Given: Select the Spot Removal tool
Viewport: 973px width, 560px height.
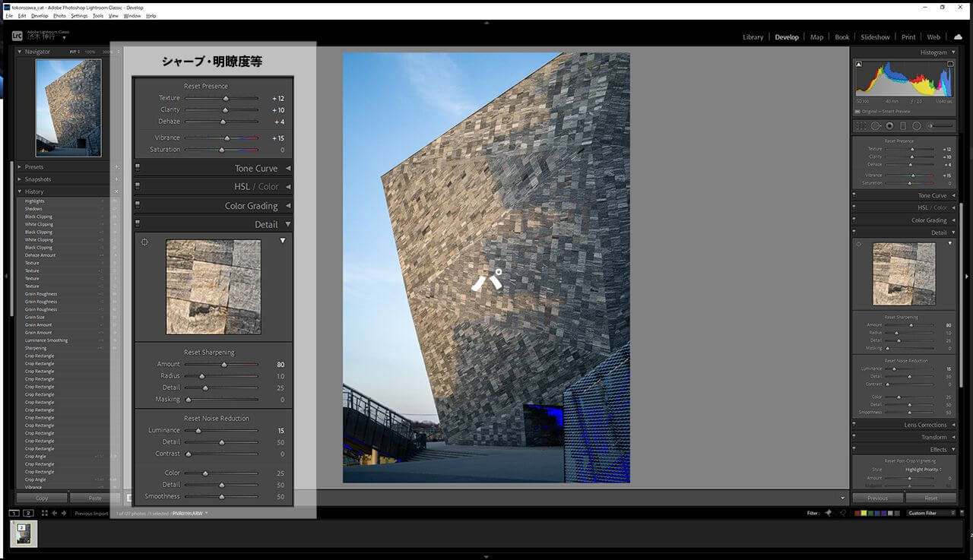Looking at the screenshot, I should 876,126.
